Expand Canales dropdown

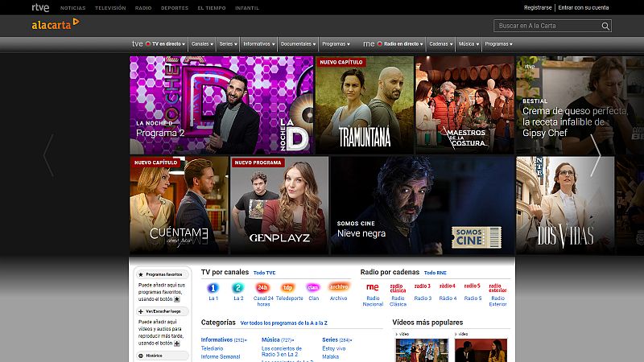202,44
